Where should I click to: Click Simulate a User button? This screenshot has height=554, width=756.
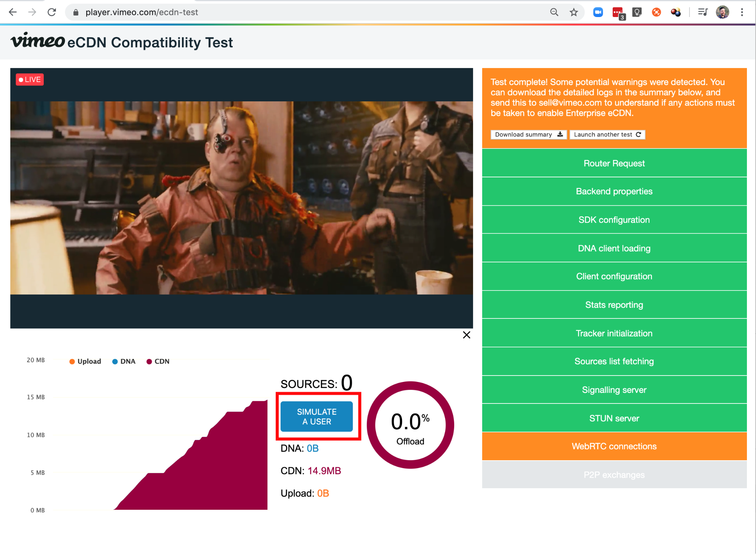(317, 416)
